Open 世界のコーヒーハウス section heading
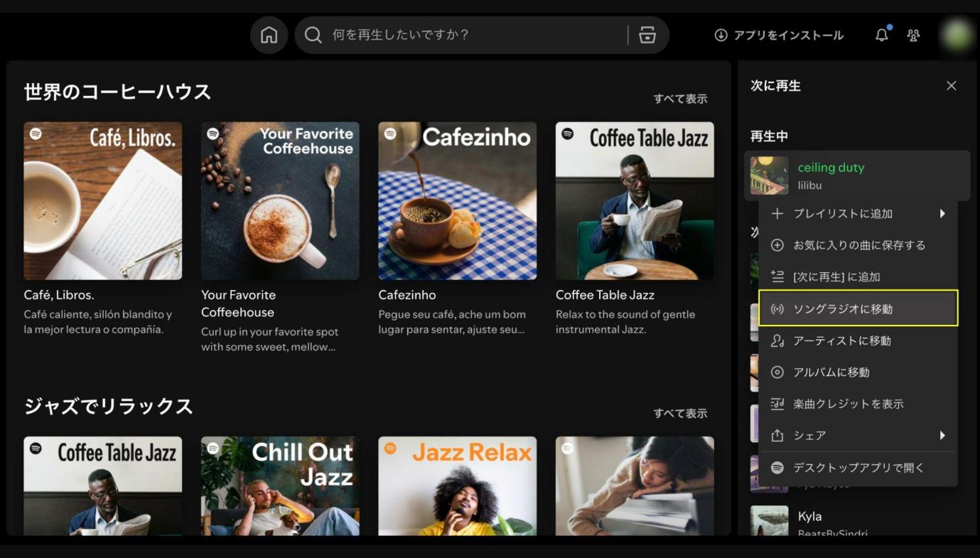The width and height of the screenshot is (980, 558). pyautogui.click(x=118, y=92)
